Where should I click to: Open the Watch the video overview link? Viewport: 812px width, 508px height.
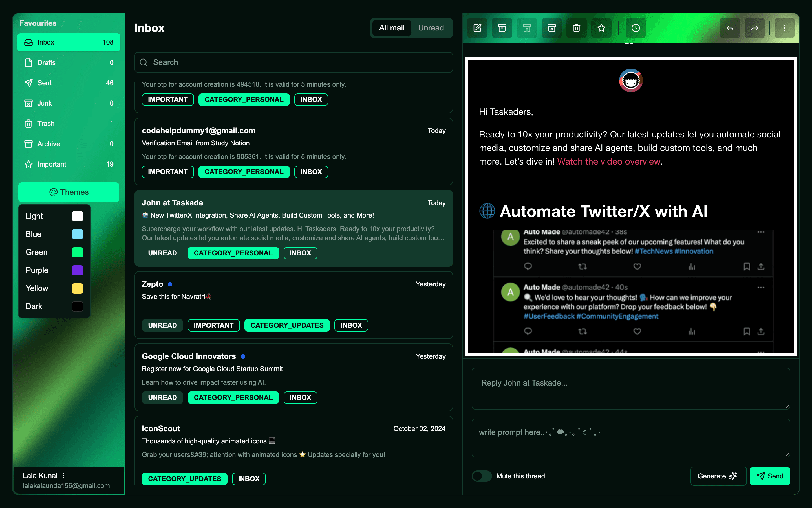click(x=609, y=162)
